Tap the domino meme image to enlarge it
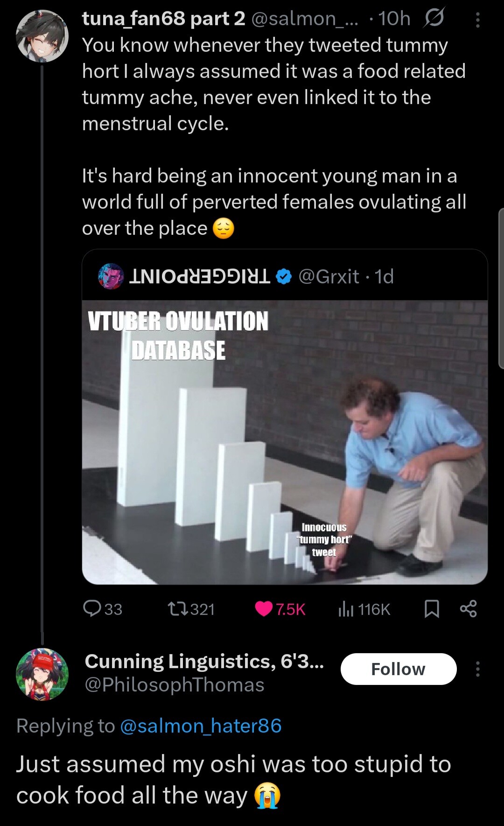The height and width of the screenshot is (826, 504). [286, 444]
